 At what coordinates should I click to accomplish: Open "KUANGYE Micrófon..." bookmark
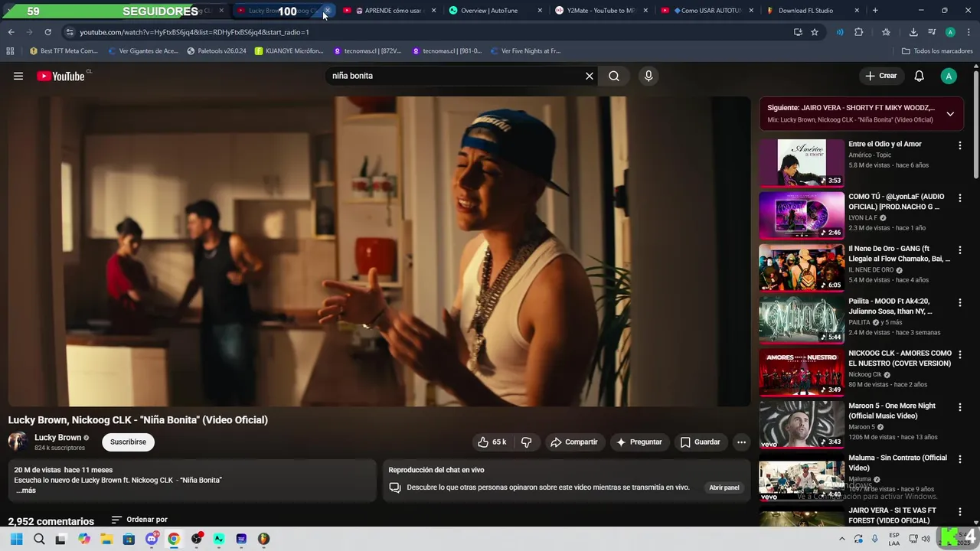(289, 51)
